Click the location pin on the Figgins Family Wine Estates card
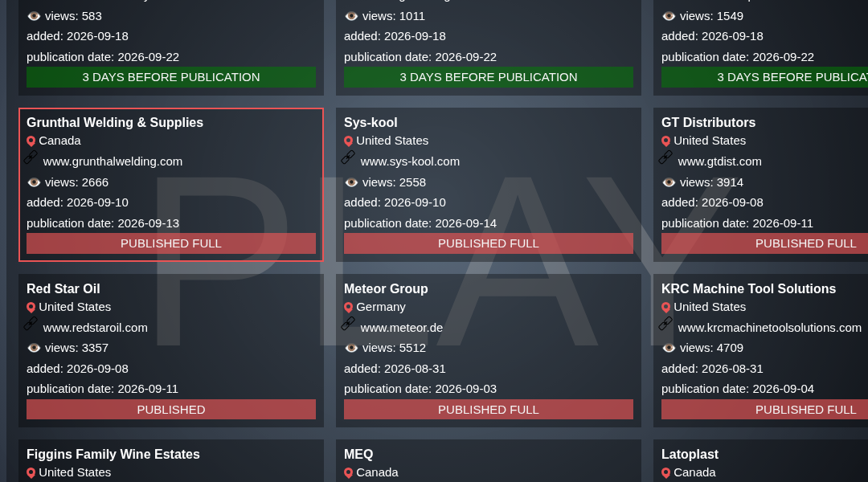This screenshot has height=482, width=868. coord(31,472)
